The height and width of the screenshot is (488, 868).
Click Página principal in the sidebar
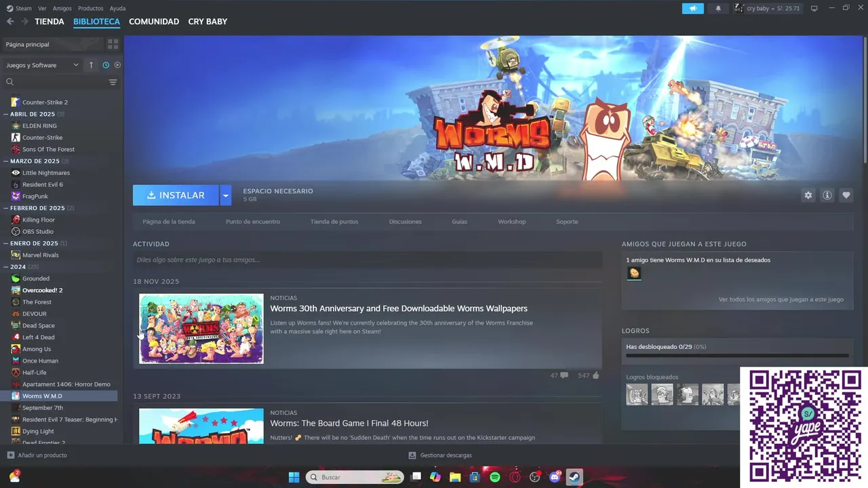[x=53, y=44]
